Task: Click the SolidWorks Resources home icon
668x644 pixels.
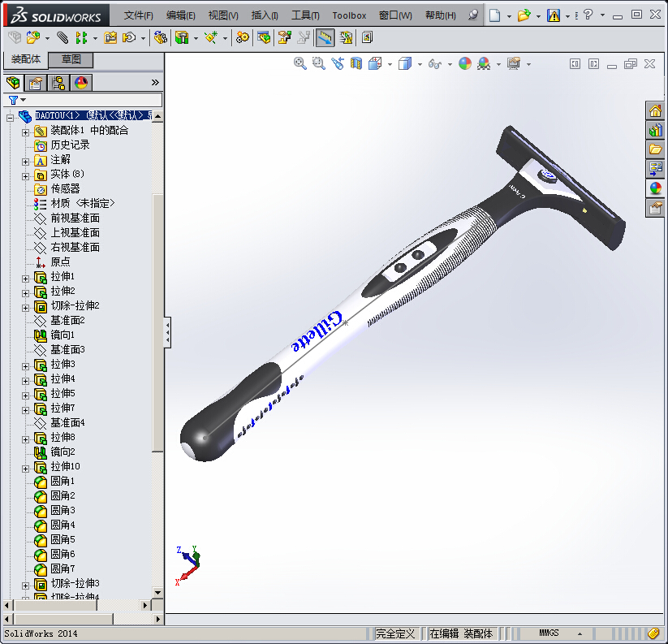Action: point(655,111)
